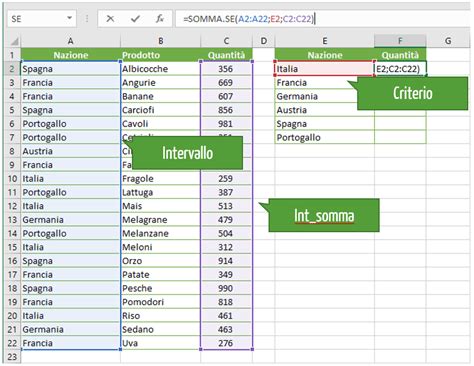The image size is (474, 366).
Task: Click the Nazione header in column E
Action: click(325, 55)
